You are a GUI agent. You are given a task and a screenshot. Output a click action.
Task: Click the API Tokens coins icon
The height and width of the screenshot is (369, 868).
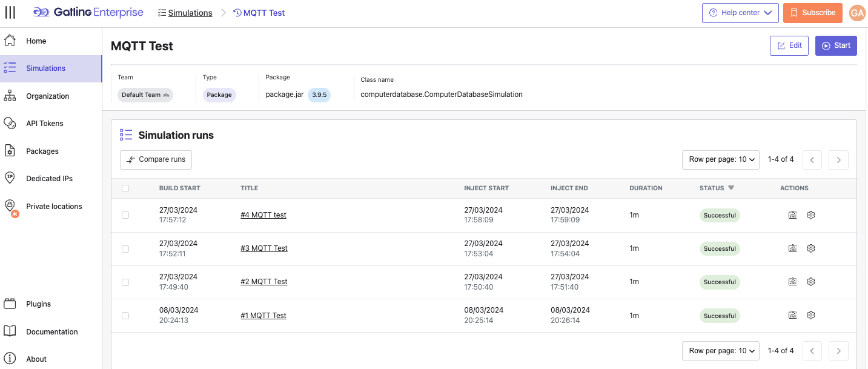click(10, 123)
